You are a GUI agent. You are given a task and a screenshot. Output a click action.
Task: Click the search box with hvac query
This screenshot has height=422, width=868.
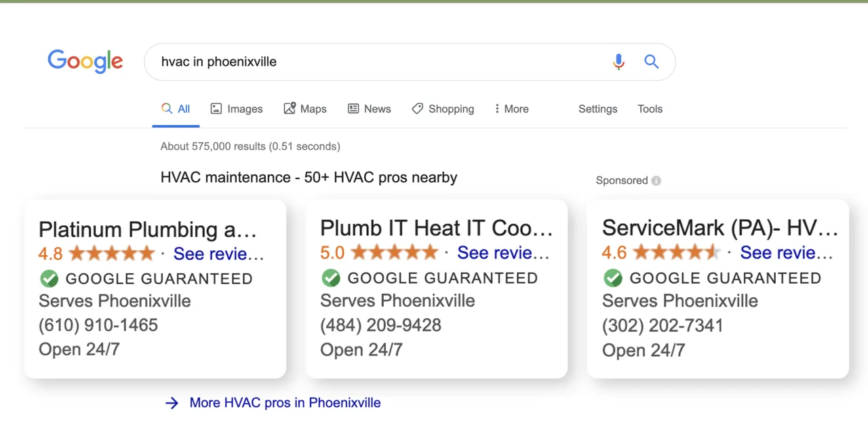point(380,62)
